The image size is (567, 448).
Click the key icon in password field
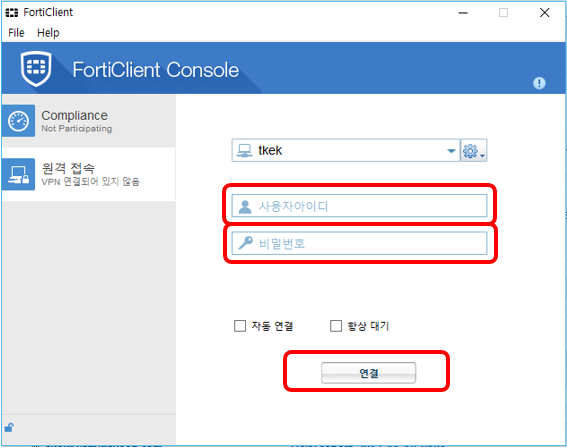pos(246,243)
